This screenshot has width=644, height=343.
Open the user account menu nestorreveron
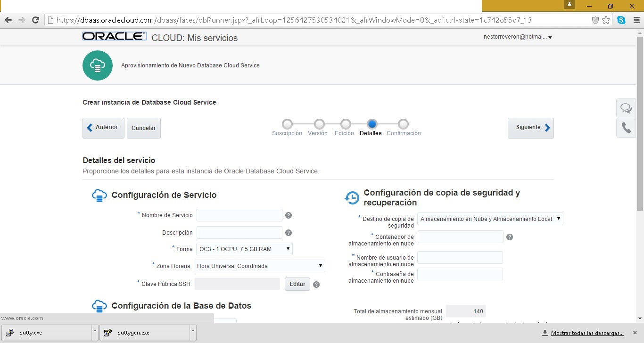(x=517, y=37)
